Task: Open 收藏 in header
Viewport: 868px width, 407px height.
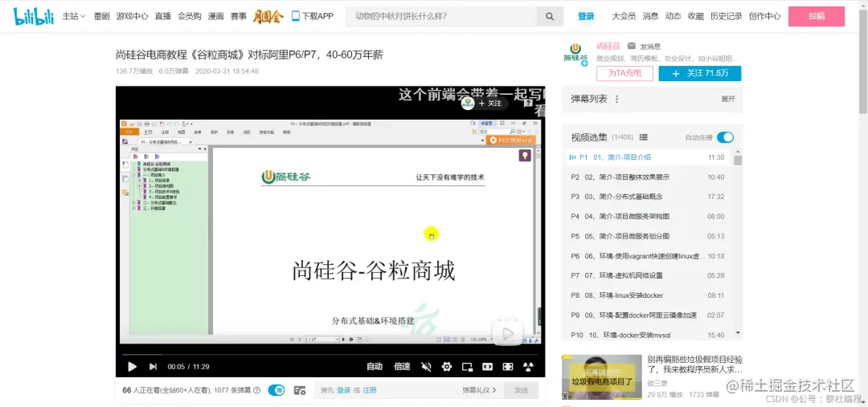Action: [x=696, y=16]
